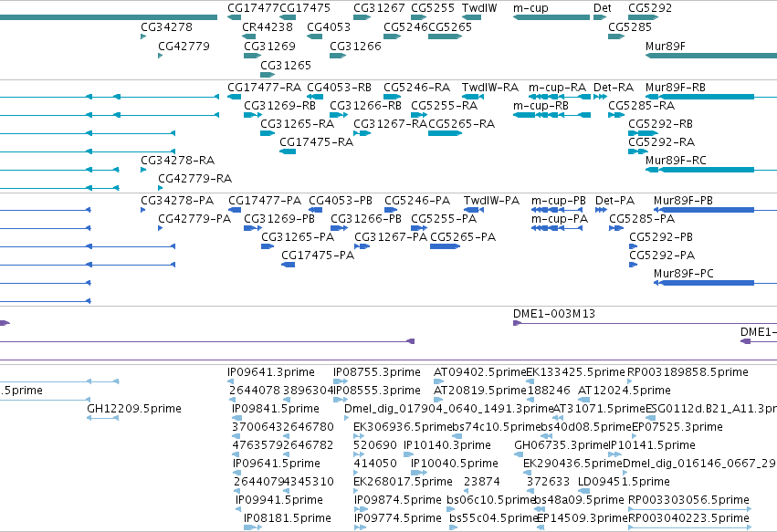Select the bs06c10.5prime EST
The image size is (777, 532).
point(451,509)
